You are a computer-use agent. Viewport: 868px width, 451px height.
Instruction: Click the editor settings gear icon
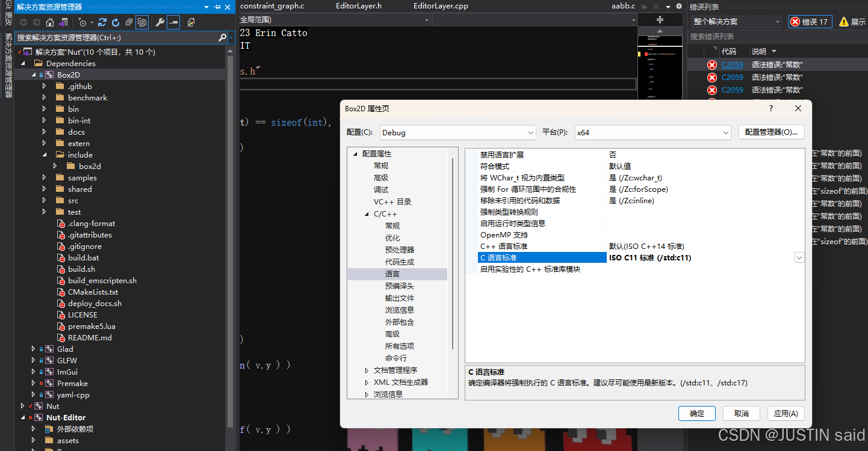coord(679,6)
